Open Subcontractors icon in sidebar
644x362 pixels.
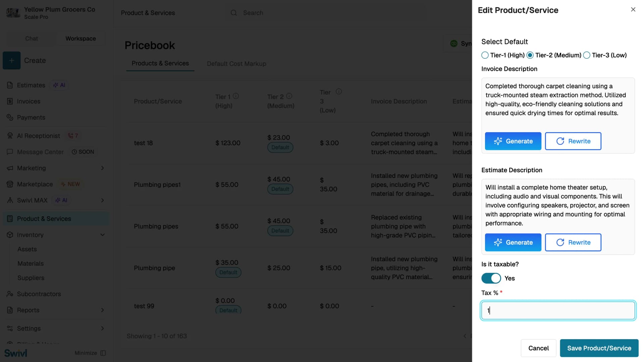tap(10, 294)
